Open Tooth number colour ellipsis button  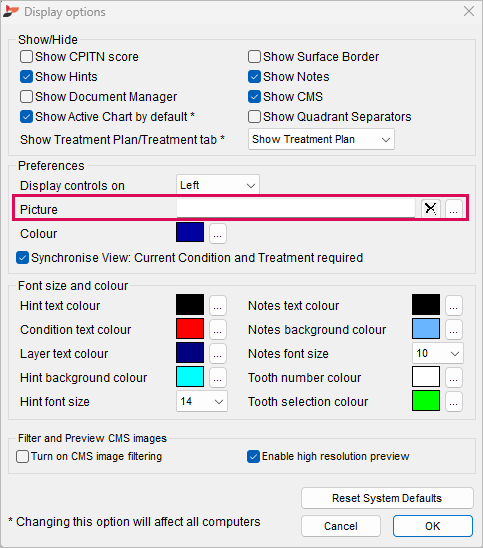[454, 377]
